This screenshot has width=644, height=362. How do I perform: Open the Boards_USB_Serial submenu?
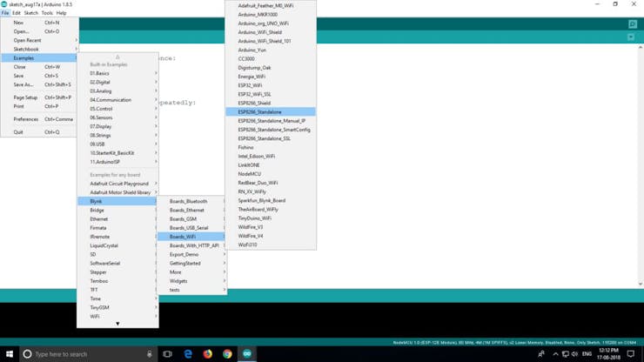(x=191, y=228)
